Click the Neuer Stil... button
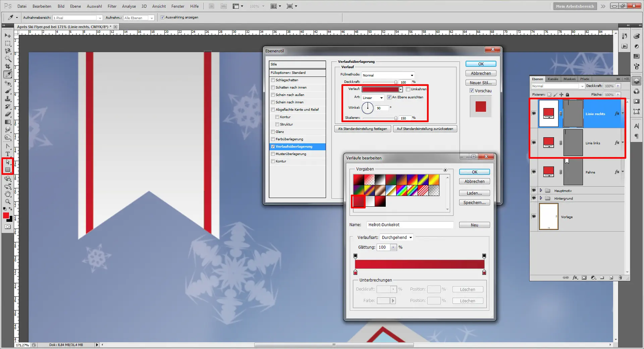 click(480, 83)
